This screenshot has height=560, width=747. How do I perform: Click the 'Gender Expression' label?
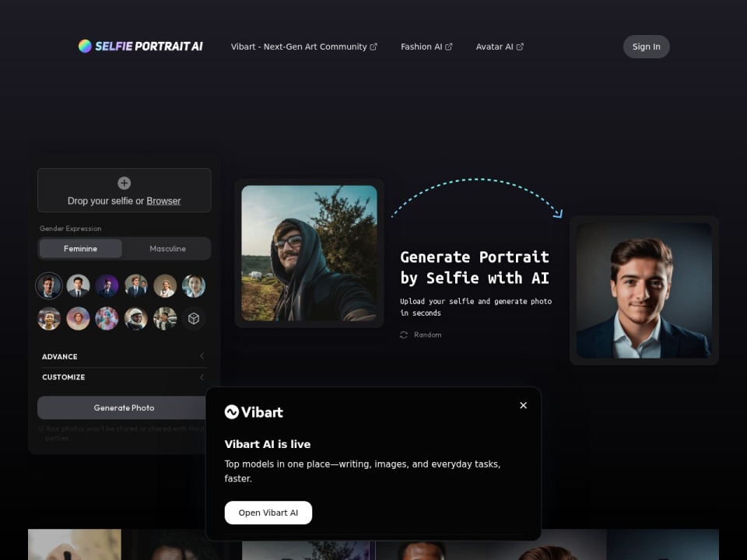click(71, 229)
